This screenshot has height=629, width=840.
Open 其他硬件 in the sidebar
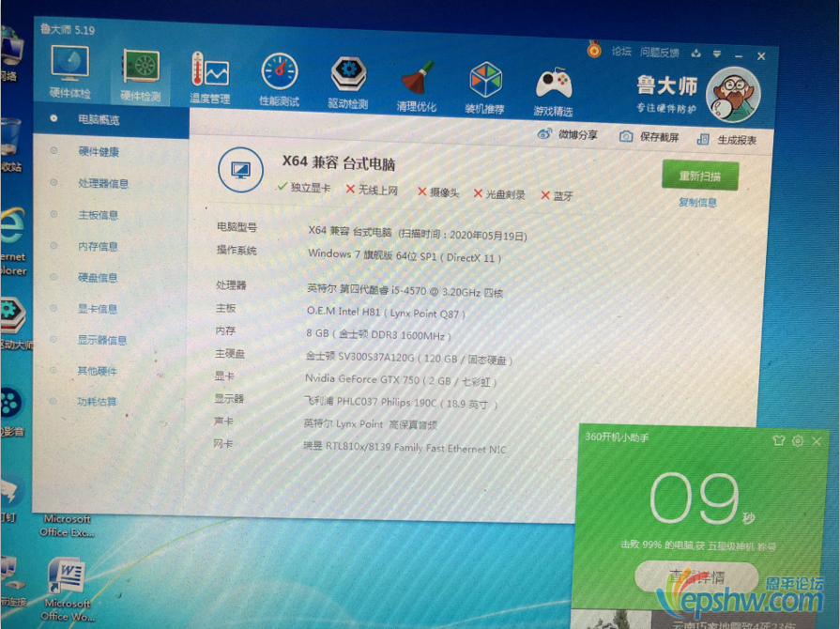[x=97, y=371]
